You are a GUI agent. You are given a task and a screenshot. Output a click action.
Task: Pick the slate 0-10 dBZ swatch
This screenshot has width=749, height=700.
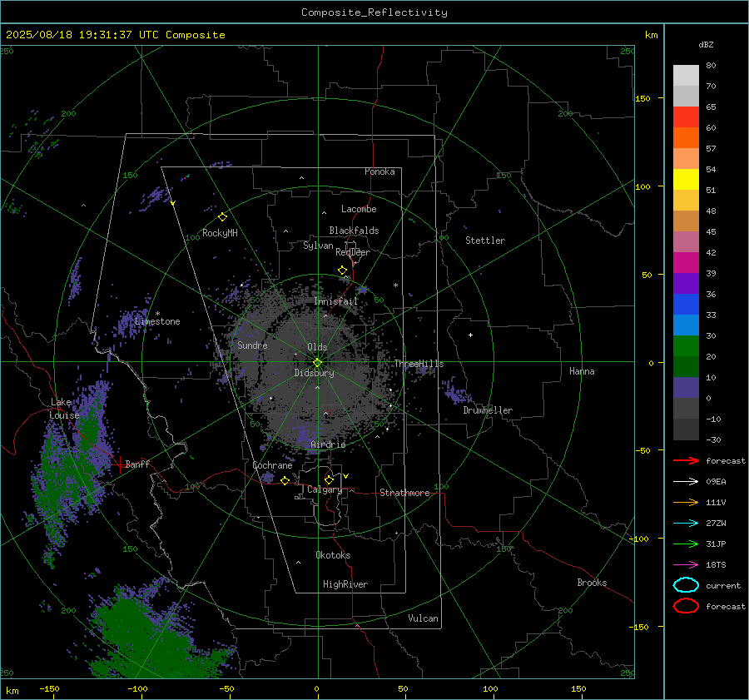[x=686, y=388]
